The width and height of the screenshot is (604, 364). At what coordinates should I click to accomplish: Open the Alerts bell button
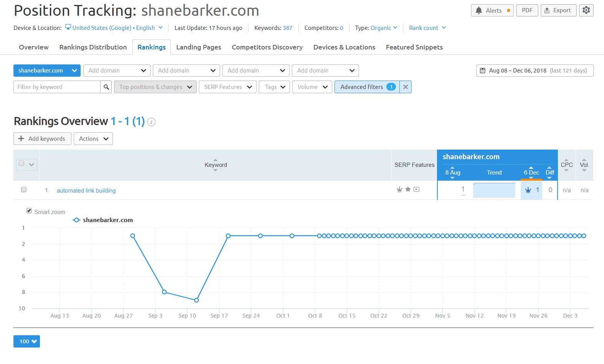point(492,10)
